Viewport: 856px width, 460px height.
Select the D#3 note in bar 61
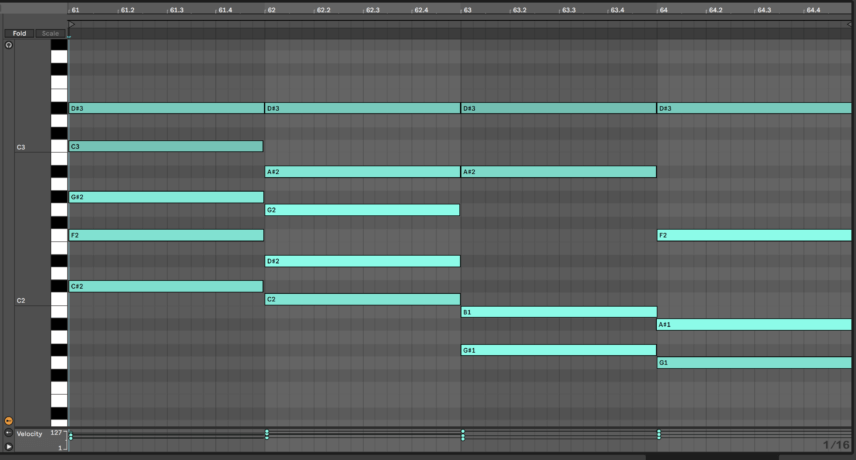tap(167, 108)
